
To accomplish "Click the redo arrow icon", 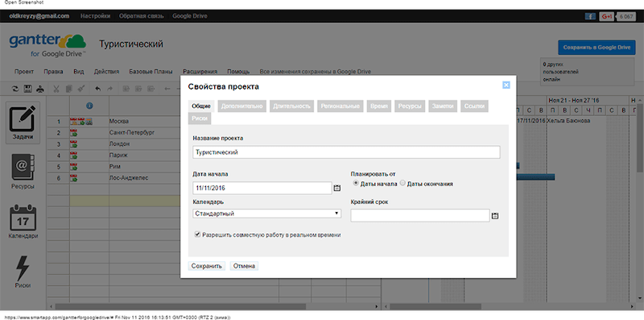I will pos(109,89).
